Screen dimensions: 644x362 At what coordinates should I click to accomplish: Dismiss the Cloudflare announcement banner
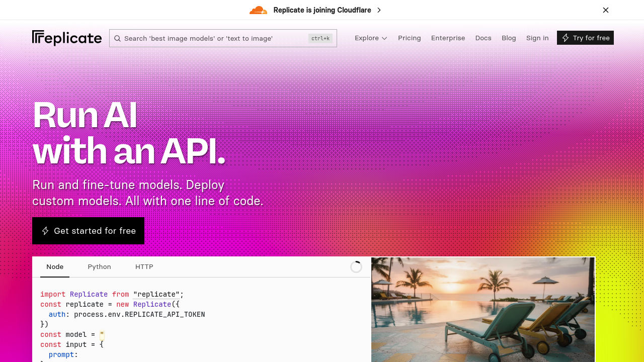[x=606, y=10]
